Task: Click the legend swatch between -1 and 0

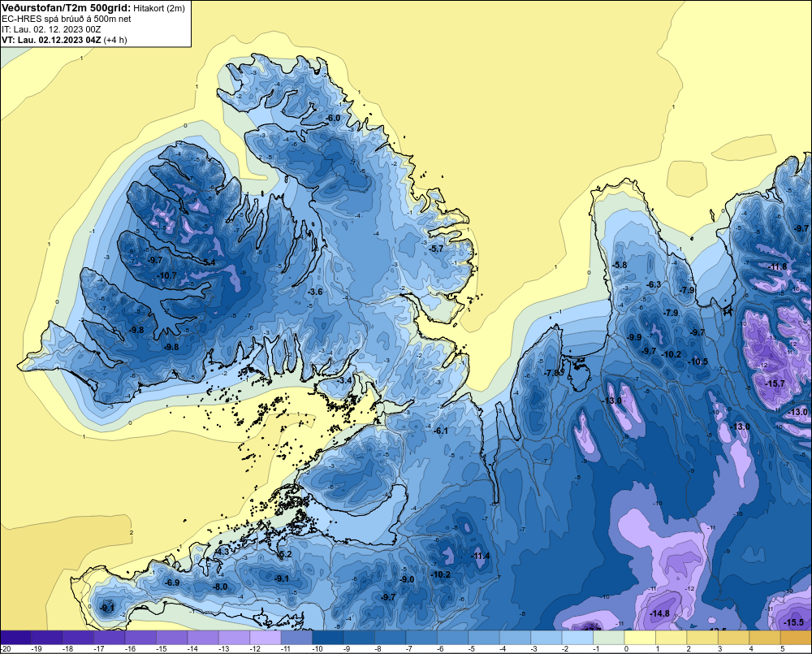Action: [x=609, y=637]
